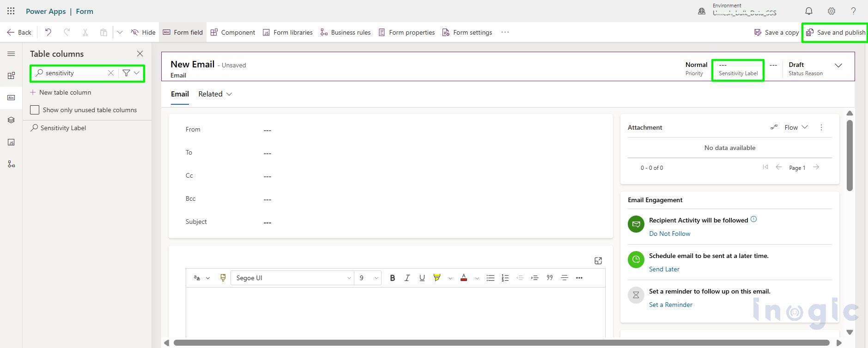868x348 pixels.
Task: Open the app launcher waffle icon
Action: [11, 11]
